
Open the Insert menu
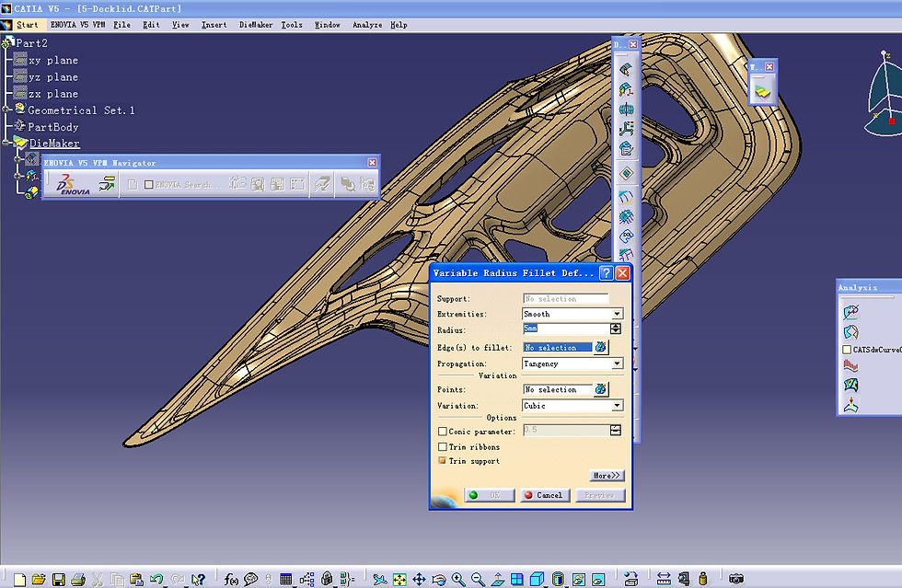(214, 25)
